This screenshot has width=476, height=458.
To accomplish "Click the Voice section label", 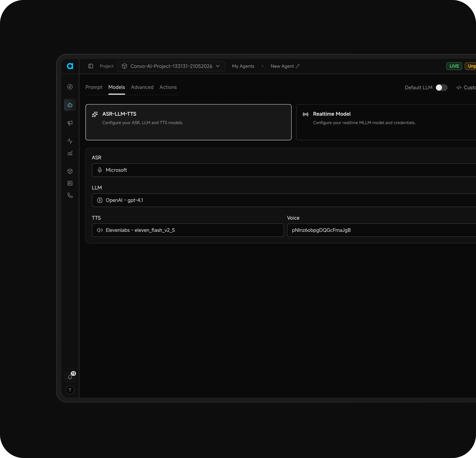I will (x=293, y=218).
